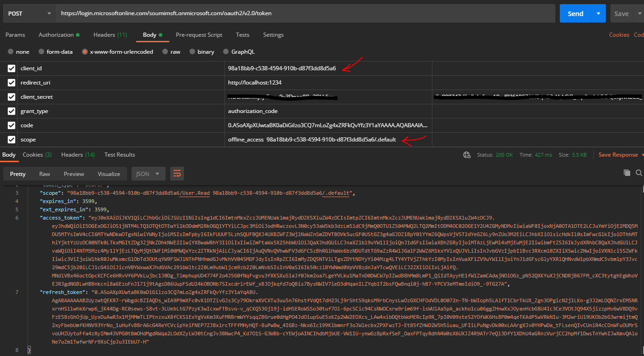Click the code parameter value

click(x=328, y=125)
